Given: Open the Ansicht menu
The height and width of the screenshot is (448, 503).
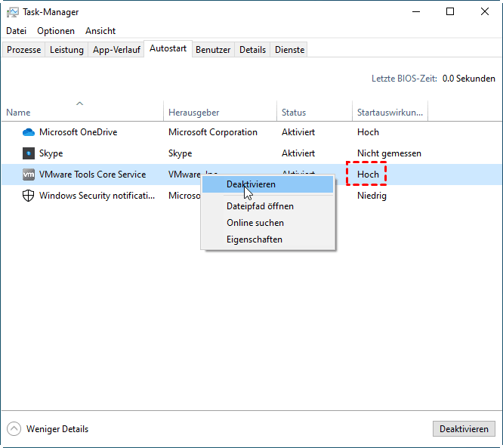Looking at the screenshot, I should [100, 31].
